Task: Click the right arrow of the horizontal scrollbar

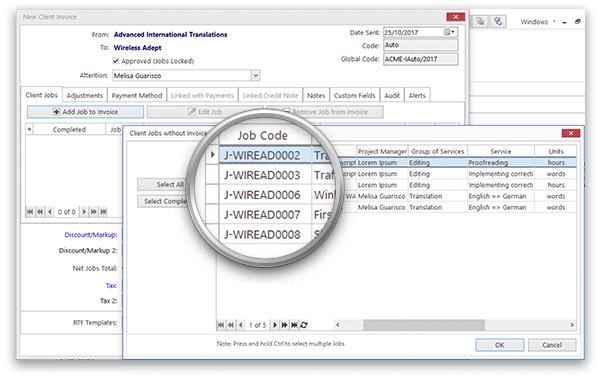Action: click(572, 325)
